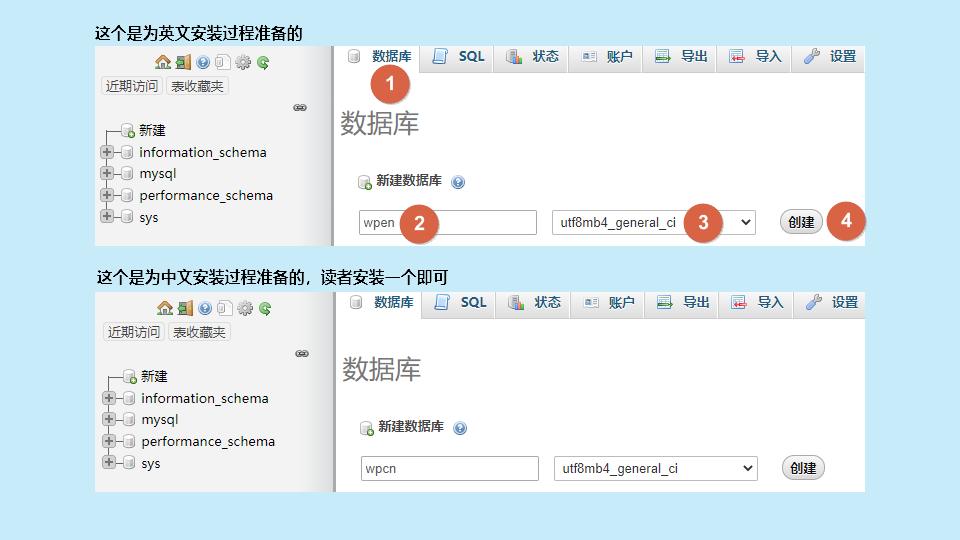
Task: Open collation dropdown next to wpen field
Action: tap(653, 222)
